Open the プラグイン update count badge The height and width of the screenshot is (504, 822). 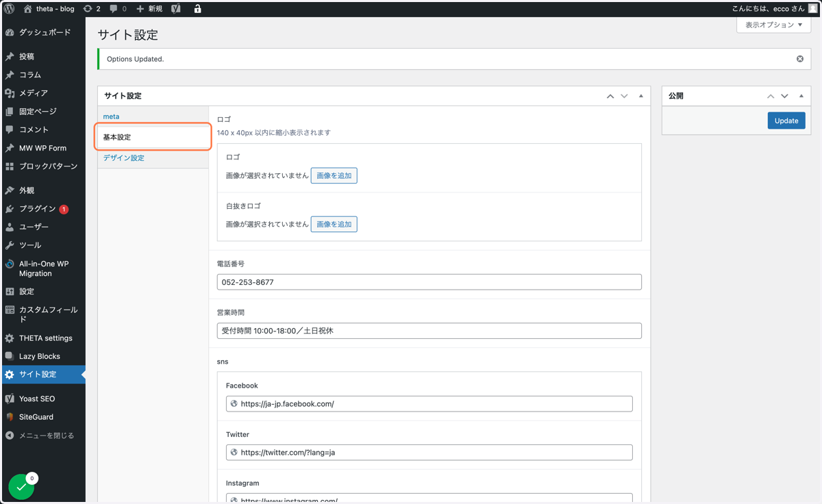pyautogui.click(x=64, y=210)
